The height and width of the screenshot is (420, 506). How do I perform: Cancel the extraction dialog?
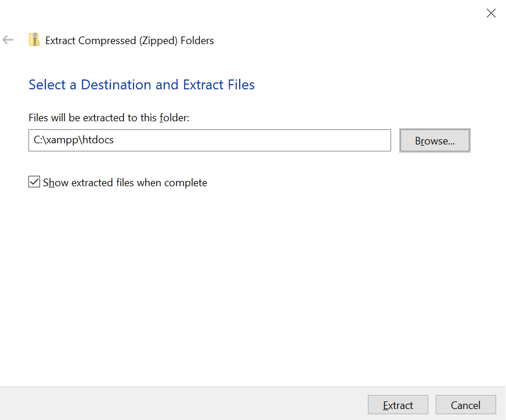(x=465, y=404)
